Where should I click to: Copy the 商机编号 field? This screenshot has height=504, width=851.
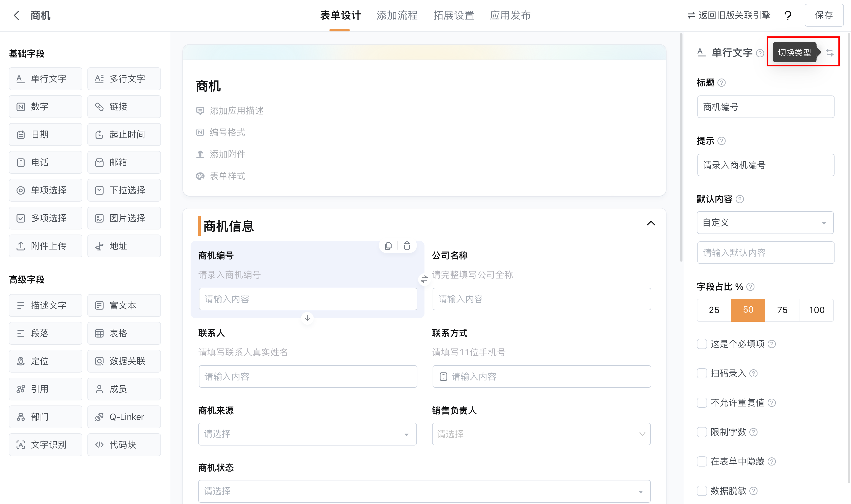pos(388,246)
